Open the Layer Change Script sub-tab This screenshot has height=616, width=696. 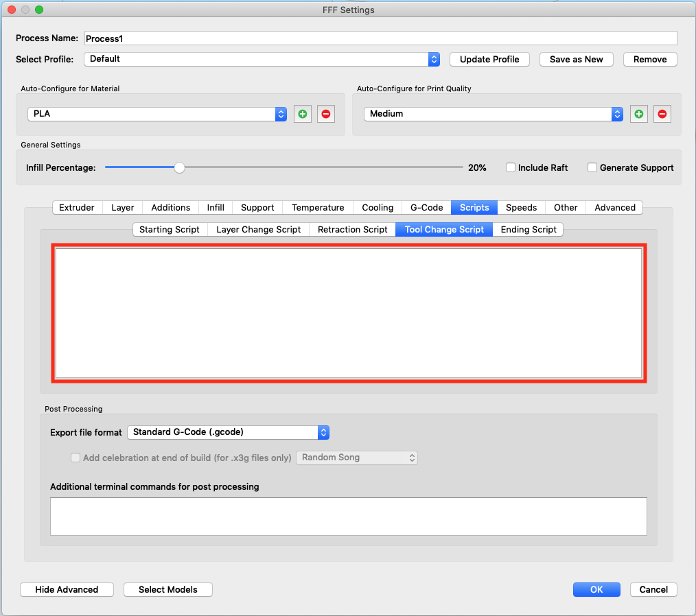click(x=258, y=229)
